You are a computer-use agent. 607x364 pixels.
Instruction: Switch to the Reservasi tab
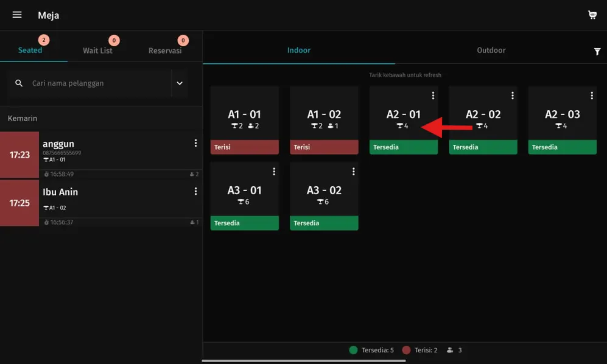click(x=165, y=51)
